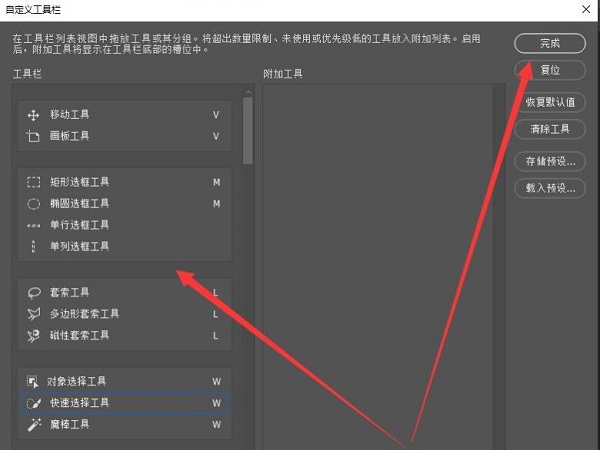Click the Magic Wand tool icon
Screen dimensions: 600x450
[34, 424]
